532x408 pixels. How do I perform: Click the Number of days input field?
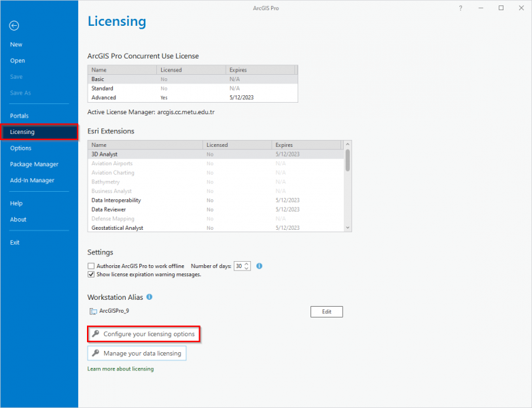point(239,266)
